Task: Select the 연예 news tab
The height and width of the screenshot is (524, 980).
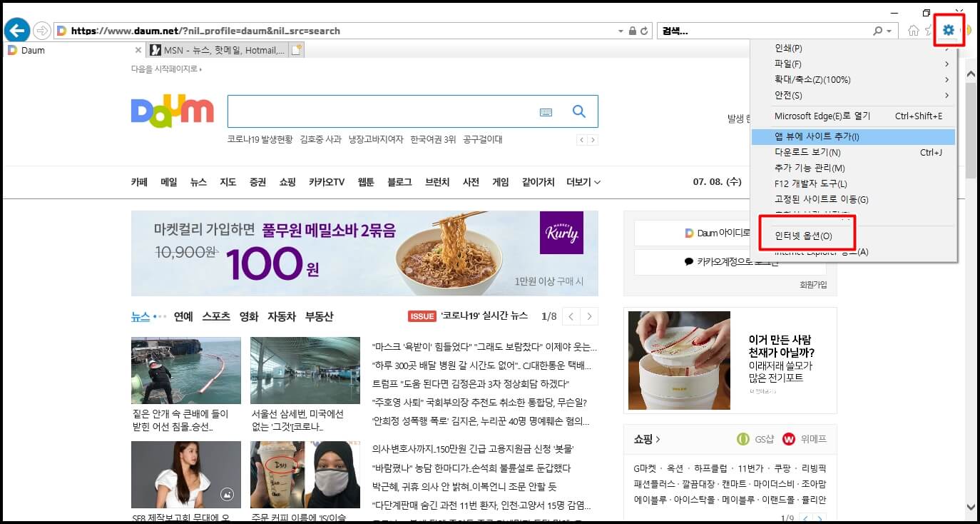Action: point(183,316)
